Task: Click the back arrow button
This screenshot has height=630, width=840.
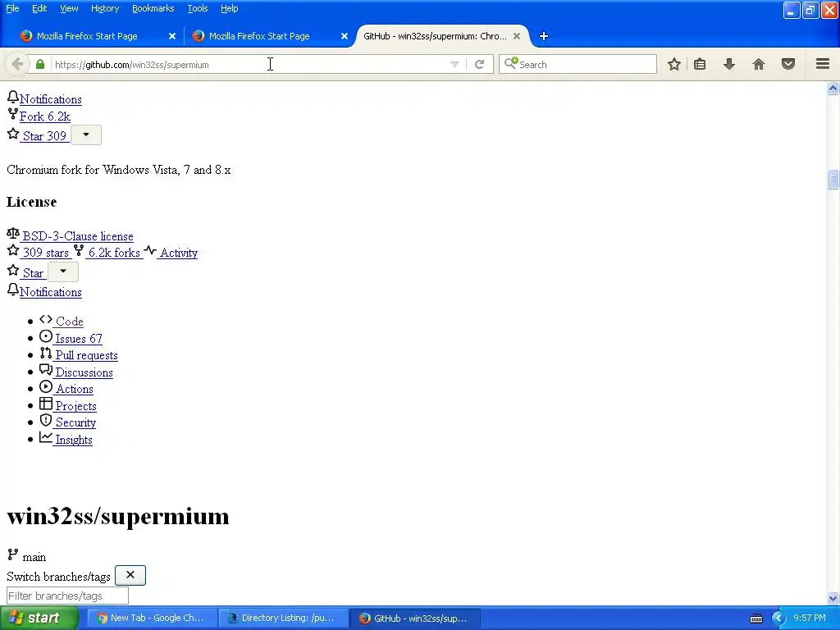Action: (x=17, y=64)
